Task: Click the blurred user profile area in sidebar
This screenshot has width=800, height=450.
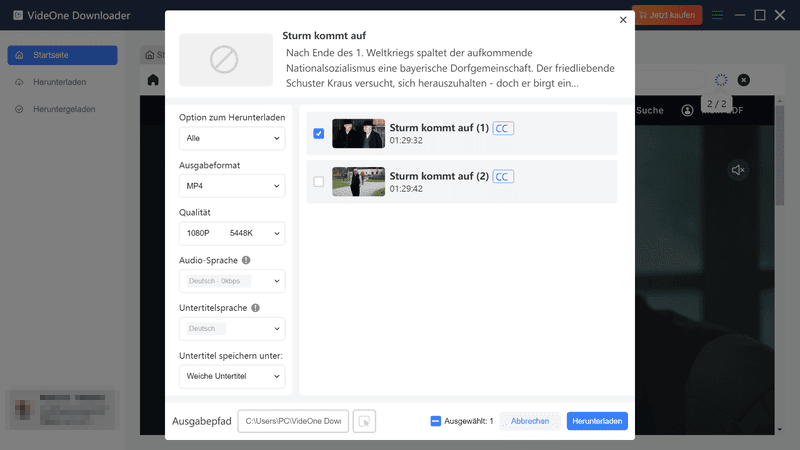Action: click(x=62, y=409)
